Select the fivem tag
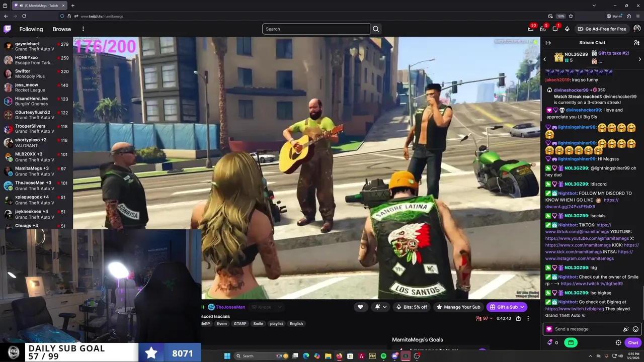The image size is (644, 362). [x=222, y=324]
